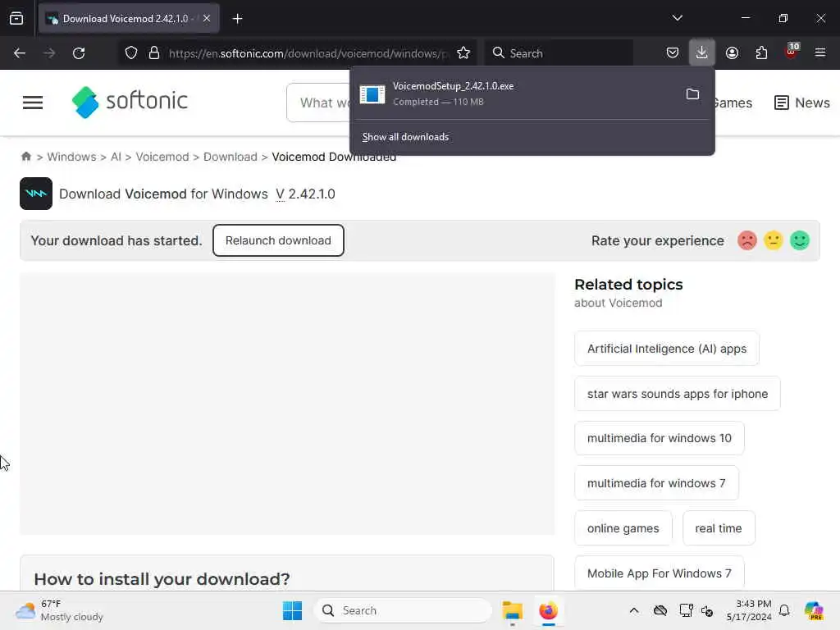This screenshot has height=630, width=840.
Task: Click the Firefox taskbar icon
Action: tap(548, 610)
